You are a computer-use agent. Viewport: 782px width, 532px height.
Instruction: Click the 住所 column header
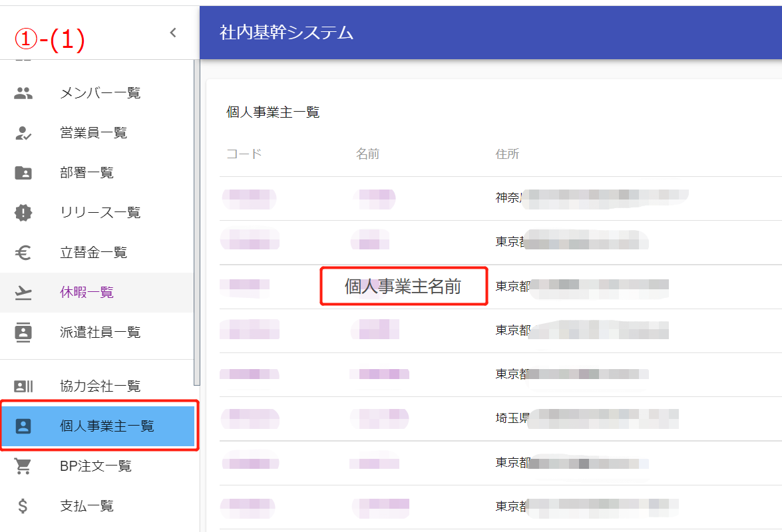click(507, 154)
